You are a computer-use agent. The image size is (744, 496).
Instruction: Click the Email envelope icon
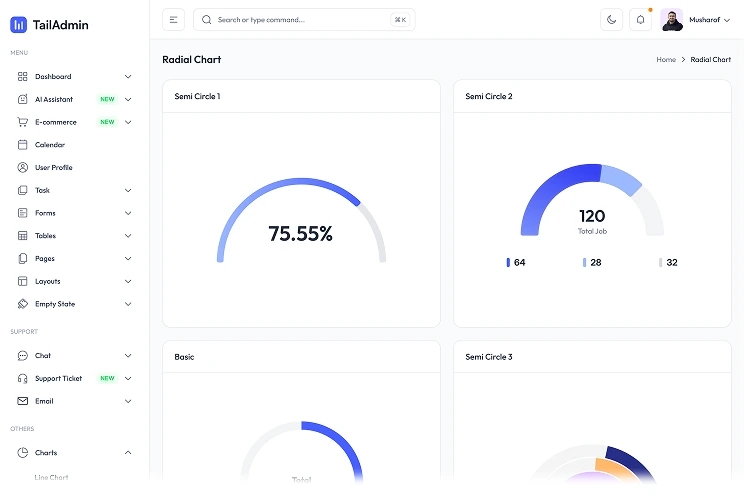pos(22,401)
